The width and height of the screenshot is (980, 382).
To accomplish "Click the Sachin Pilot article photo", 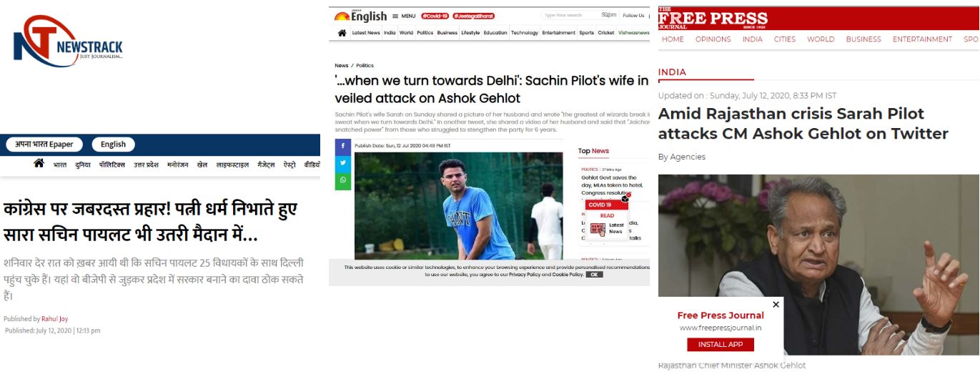I will click(458, 205).
